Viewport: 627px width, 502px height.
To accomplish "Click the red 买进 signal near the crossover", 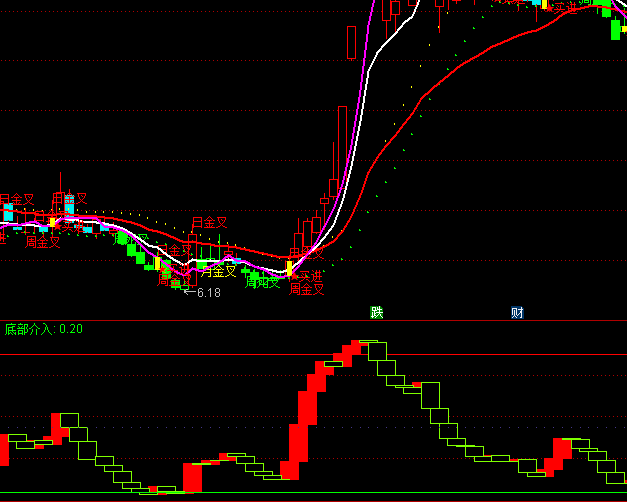I will click(x=310, y=276).
